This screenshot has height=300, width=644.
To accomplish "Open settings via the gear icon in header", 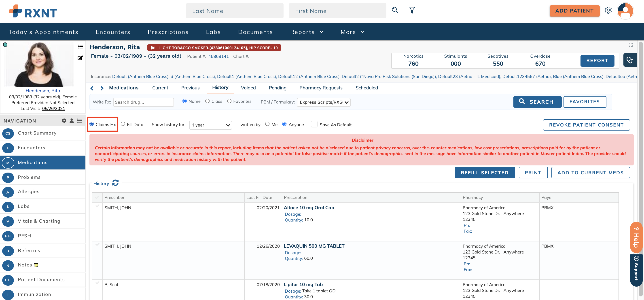I will click(x=608, y=10).
